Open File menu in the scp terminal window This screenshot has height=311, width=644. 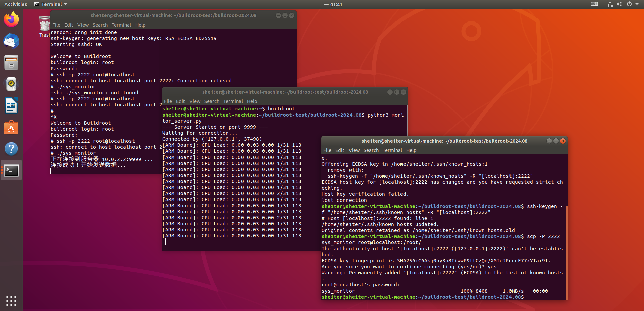coord(327,150)
